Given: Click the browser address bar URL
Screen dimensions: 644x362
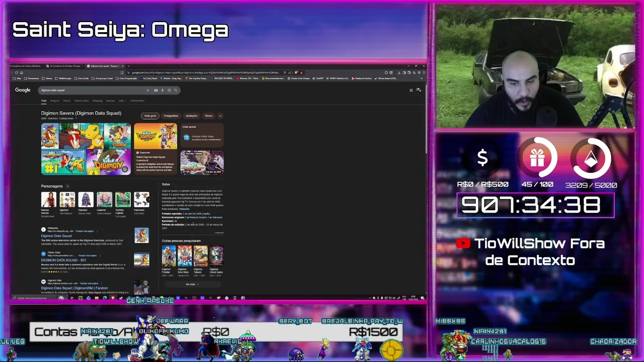Looking at the screenshot, I should tap(206, 73).
